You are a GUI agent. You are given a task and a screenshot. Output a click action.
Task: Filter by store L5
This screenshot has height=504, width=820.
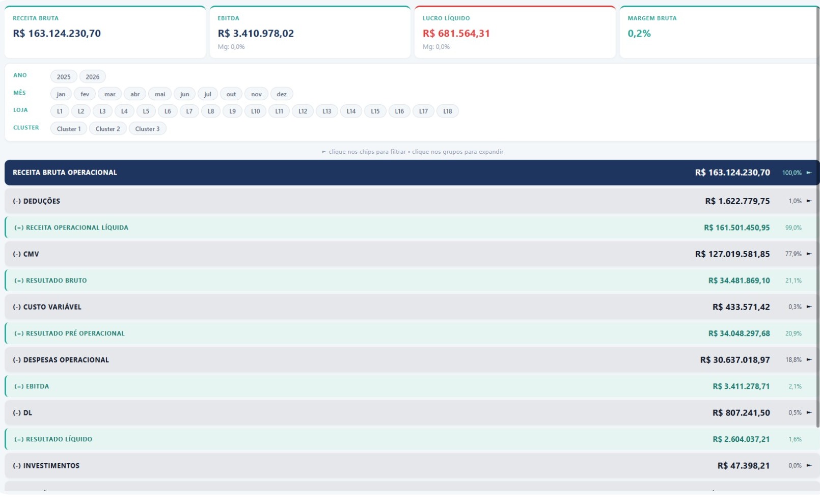[x=146, y=111]
